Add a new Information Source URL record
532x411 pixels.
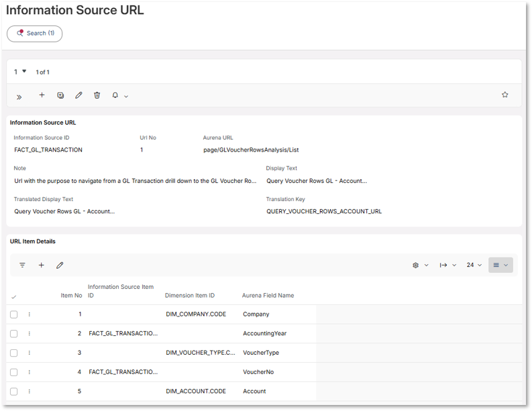pos(42,95)
